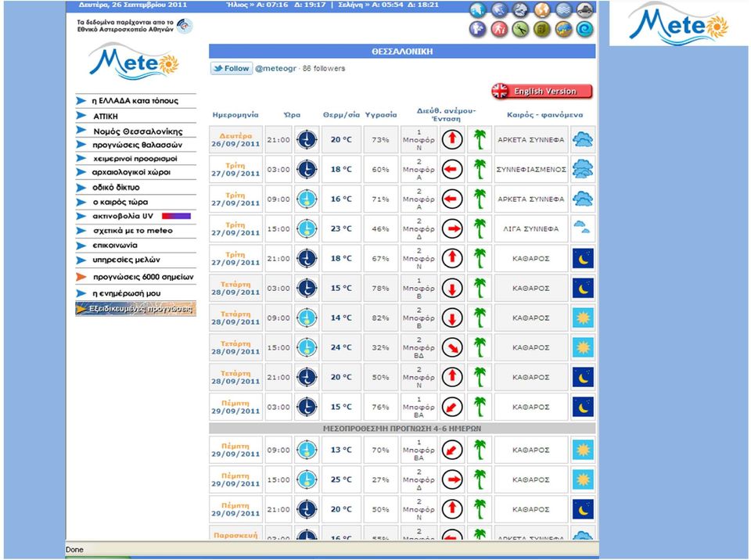751x560 pixels.
Task: Open the Europe map round icon
Action: click(499, 10)
